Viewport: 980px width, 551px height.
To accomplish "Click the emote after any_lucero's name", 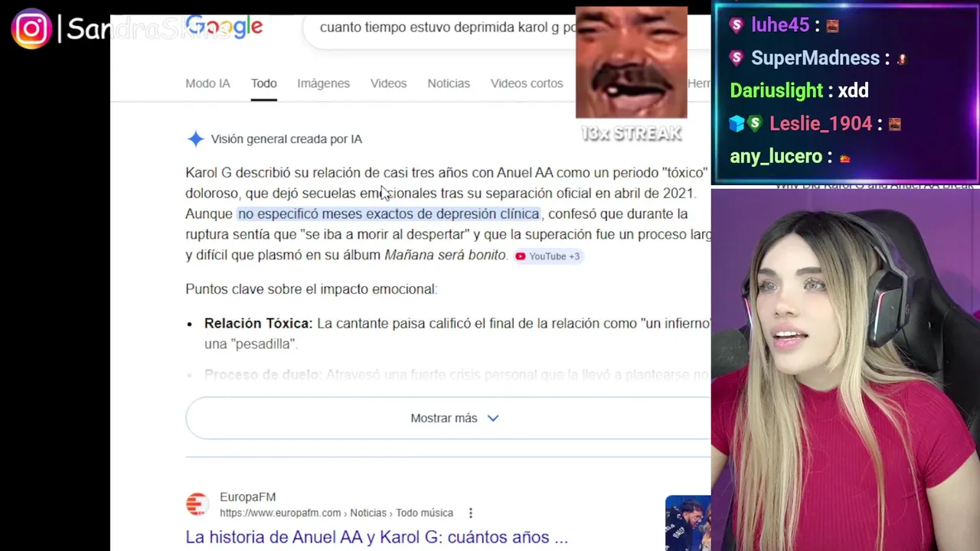I will (x=844, y=158).
